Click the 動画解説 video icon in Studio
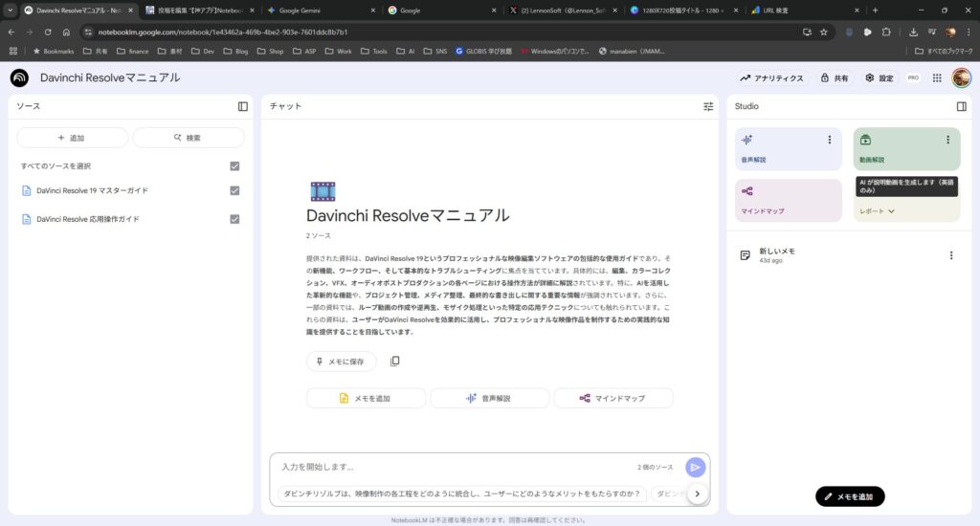 865,140
